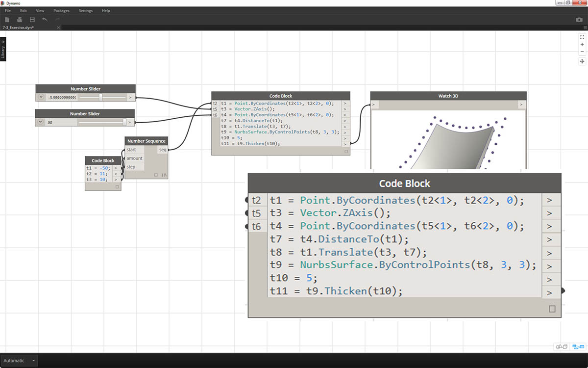Click the Undo arrow icon
This screenshot has height=368, width=588.
click(45, 20)
